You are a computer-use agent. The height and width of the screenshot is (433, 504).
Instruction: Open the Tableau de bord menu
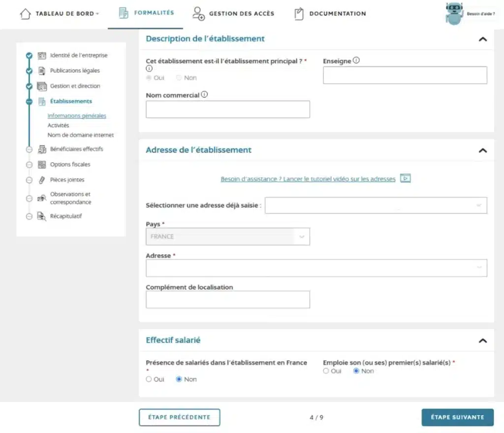coord(59,14)
